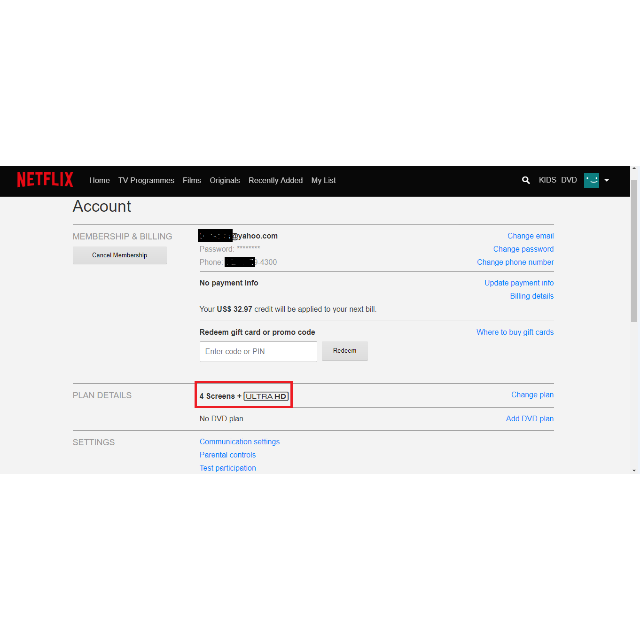
Task: Open My List from the navbar
Action: tap(323, 181)
